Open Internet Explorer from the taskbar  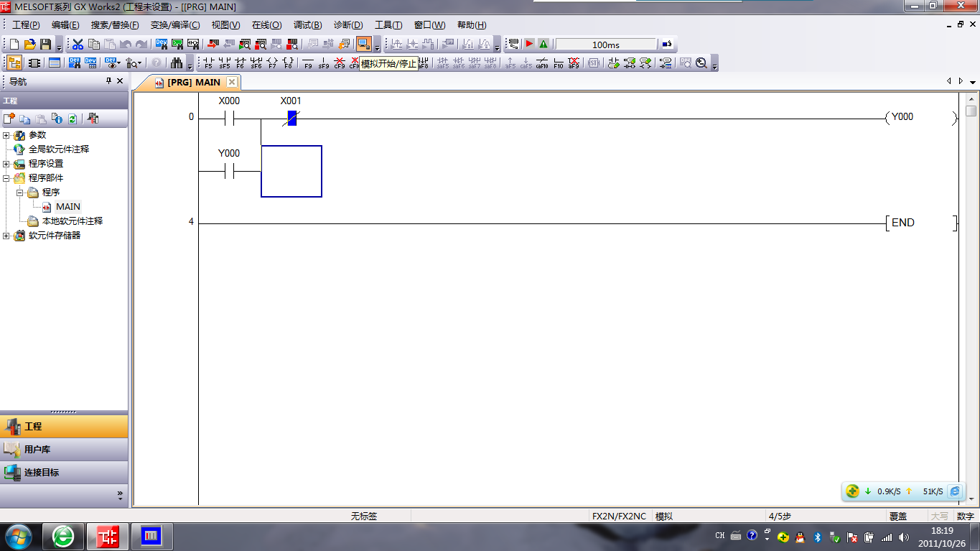pyautogui.click(x=63, y=536)
